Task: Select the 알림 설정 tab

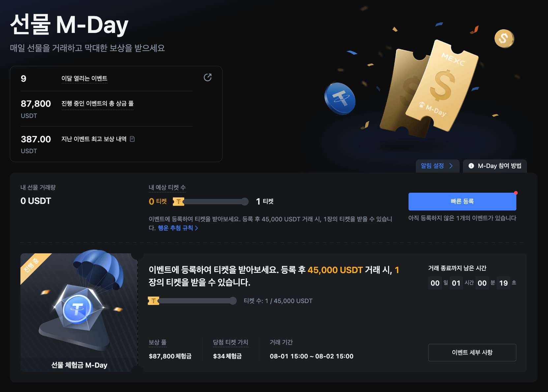Action: [x=438, y=166]
